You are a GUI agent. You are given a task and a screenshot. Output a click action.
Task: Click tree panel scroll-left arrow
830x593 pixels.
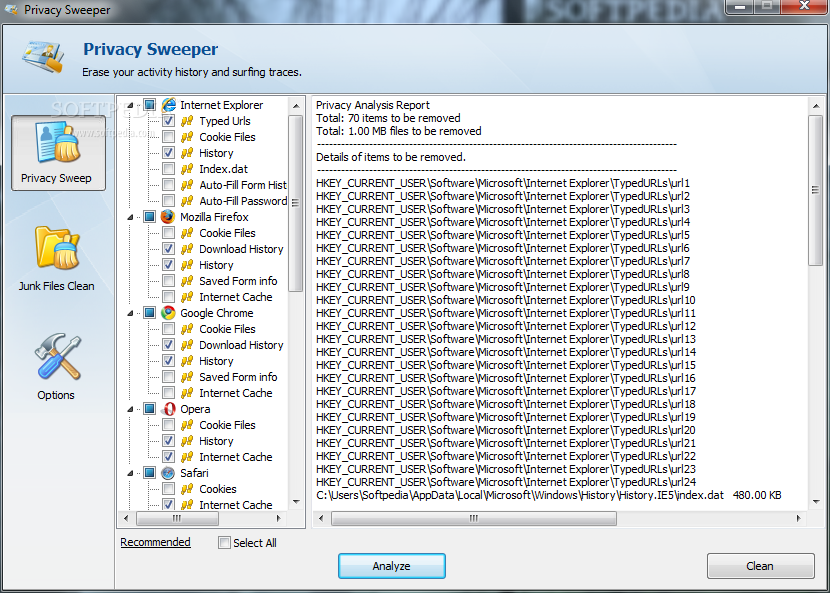point(126,519)
